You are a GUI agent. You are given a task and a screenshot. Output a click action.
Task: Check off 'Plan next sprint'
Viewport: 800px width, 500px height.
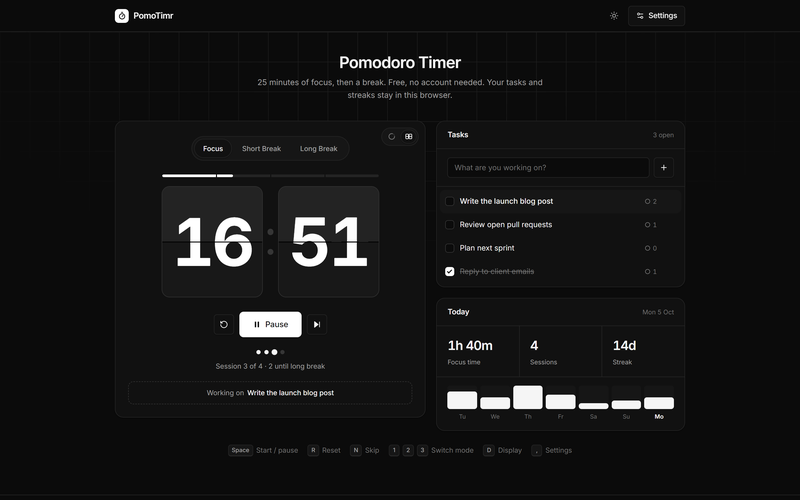[x=449, y=248]
